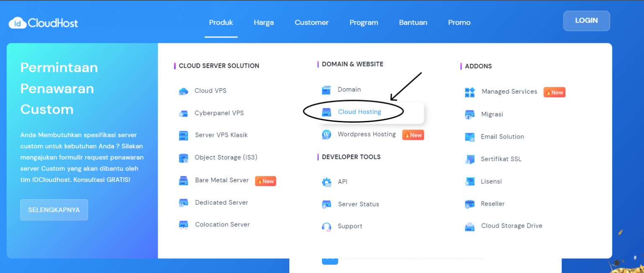This screenshot has height=273, width=644.
Task: Click the Wordpress Hosting icon
Action: point(327,134)
